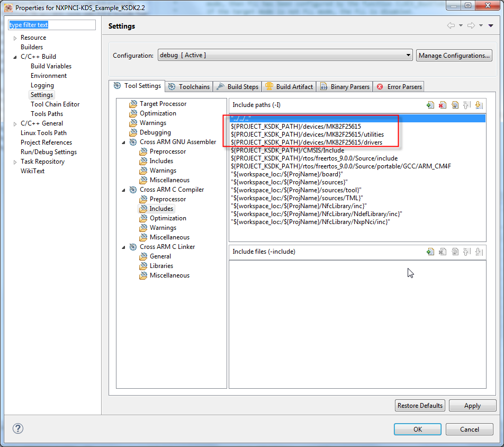
Task: Select Assembler Preprocessor item
Action: (168, 151)
